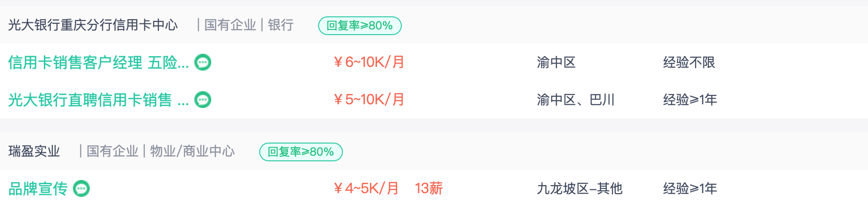The image size is (868, 216).
Task: Start chat via icon beside 品牌宣传
Action: pyautogui.click(x=81, y=188)
